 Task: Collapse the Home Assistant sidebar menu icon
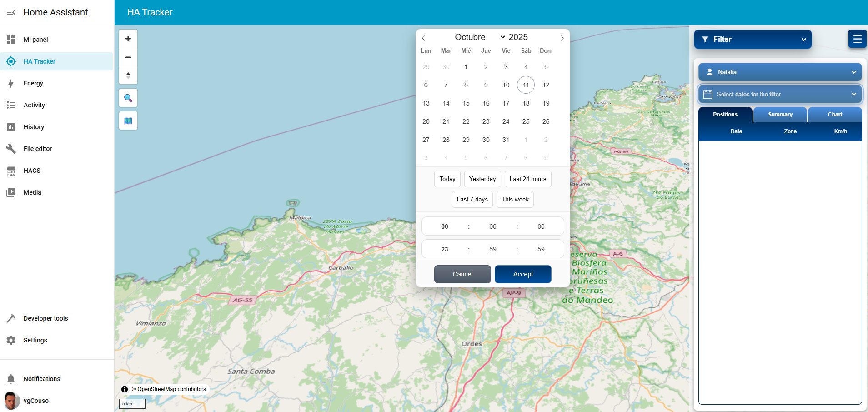pos(11,12)
